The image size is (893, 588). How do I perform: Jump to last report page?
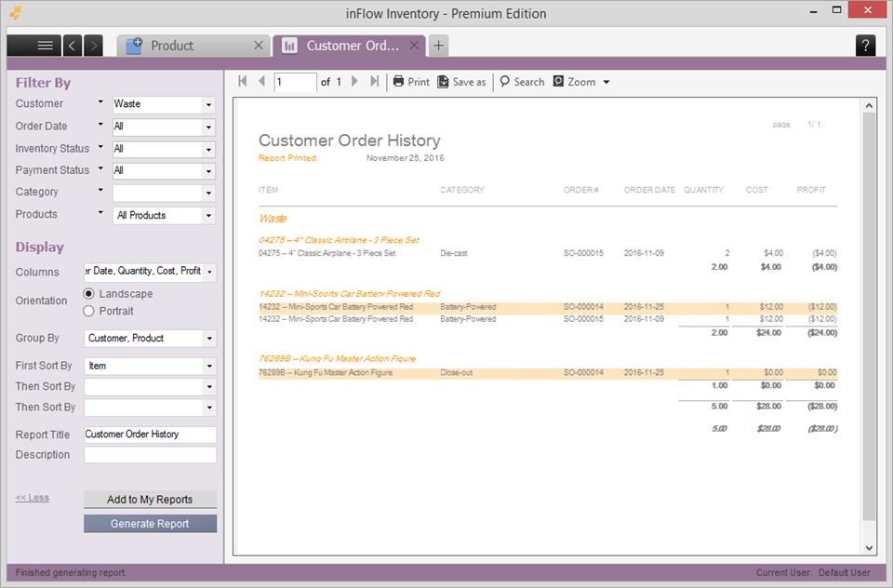coord(374,82)
